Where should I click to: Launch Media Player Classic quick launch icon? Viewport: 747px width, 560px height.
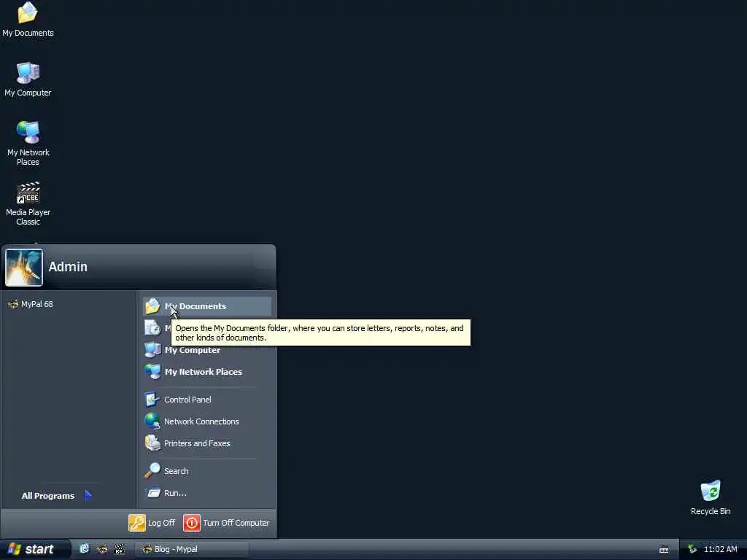point(119,549)
